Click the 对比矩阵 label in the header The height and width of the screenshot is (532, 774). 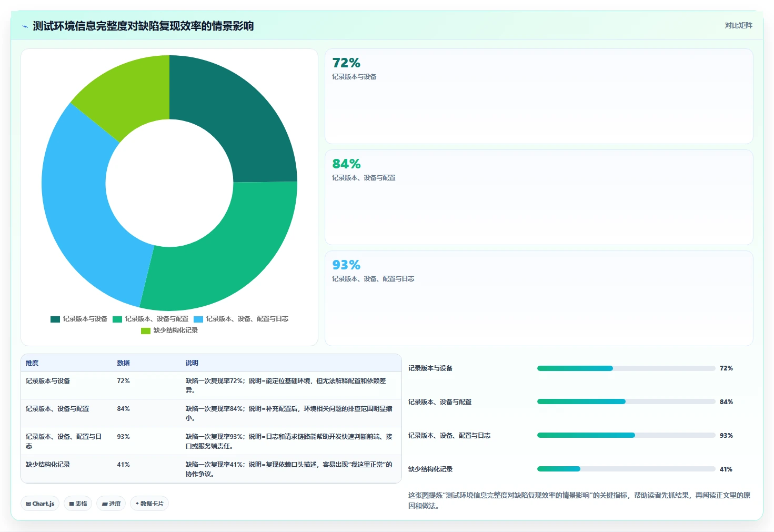[738, 25]
